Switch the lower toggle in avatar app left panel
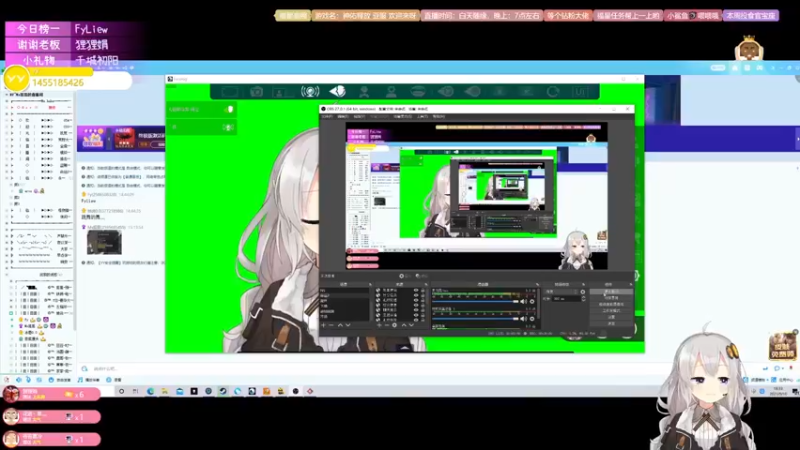Viewport: 800px width, 450px height. (229, 127)
